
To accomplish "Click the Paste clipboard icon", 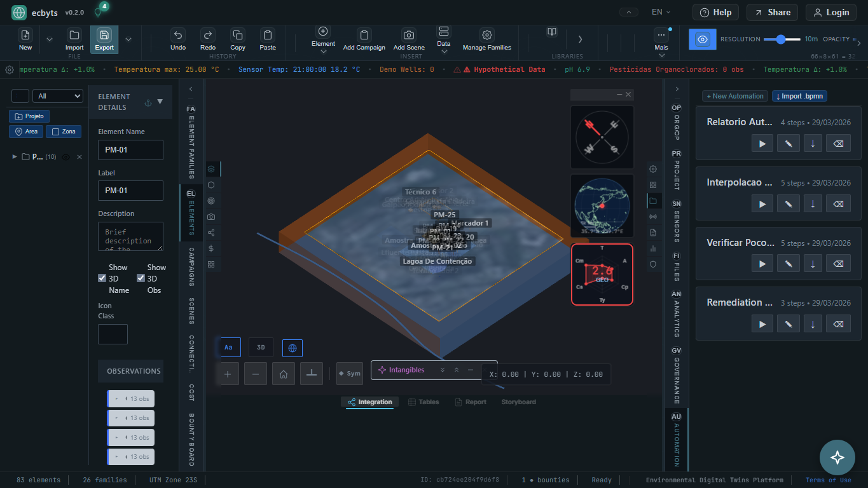I will click(268, 36).
